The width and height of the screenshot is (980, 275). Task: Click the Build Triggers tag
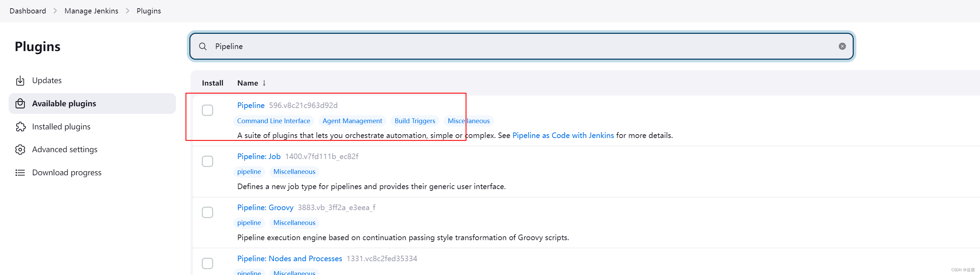coord(415,121)
